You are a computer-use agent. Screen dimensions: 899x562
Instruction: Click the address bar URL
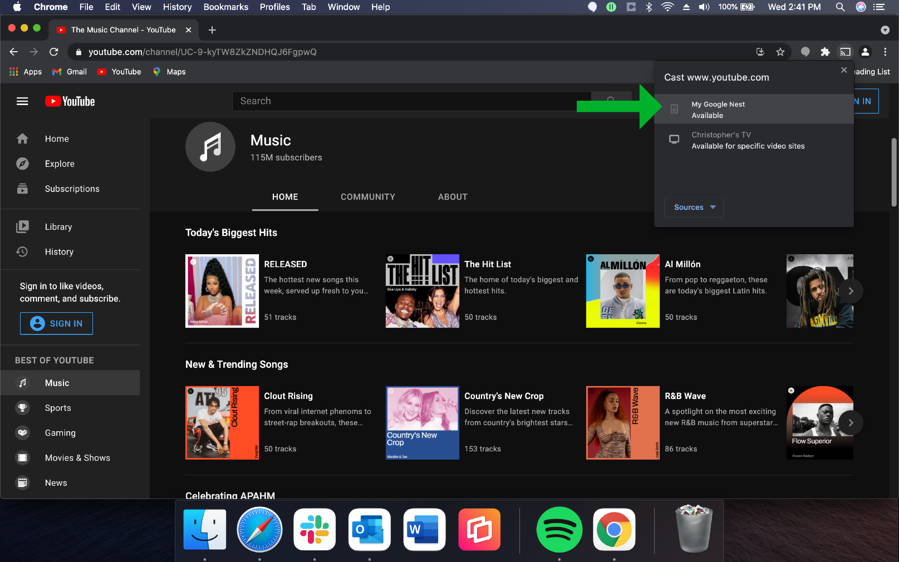(x=202, y=52)
